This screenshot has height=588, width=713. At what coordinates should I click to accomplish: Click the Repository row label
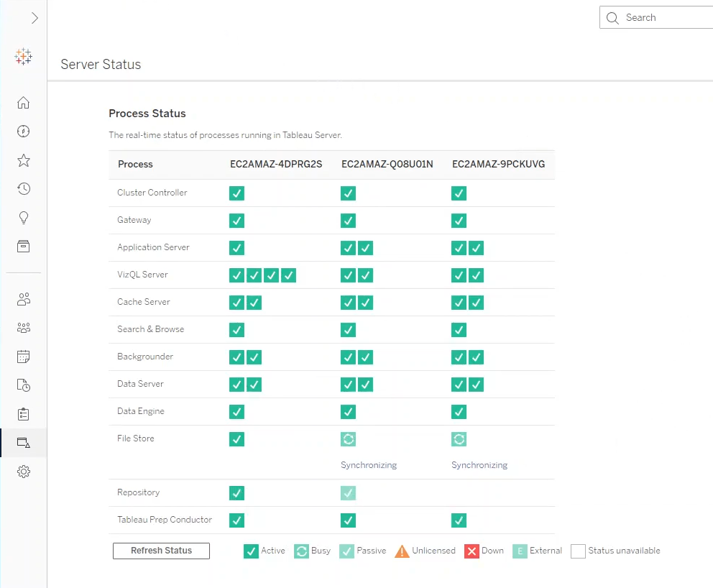point(138,492)
